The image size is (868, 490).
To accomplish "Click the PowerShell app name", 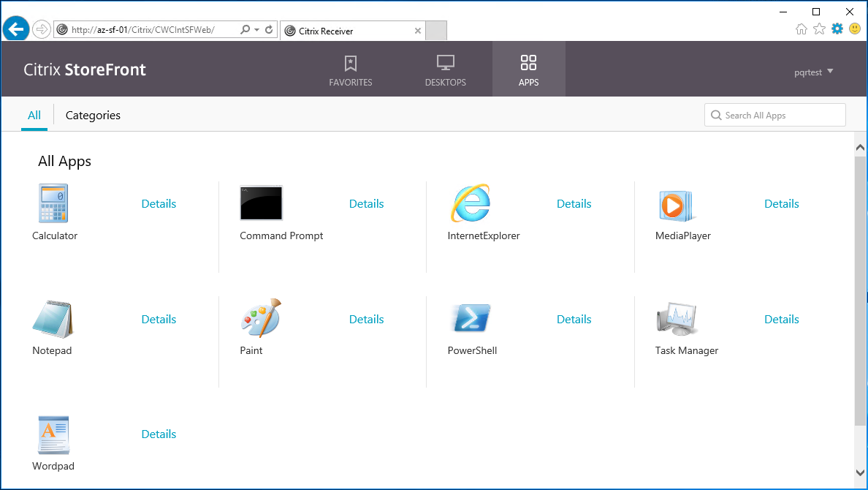I will (x=472, y=351).
